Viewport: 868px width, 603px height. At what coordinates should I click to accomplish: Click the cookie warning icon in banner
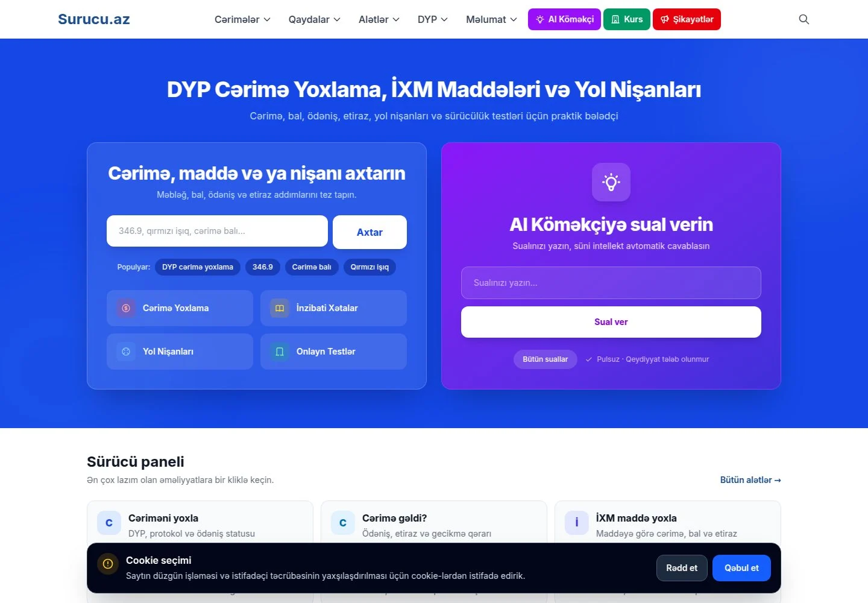tap(108, 564)
